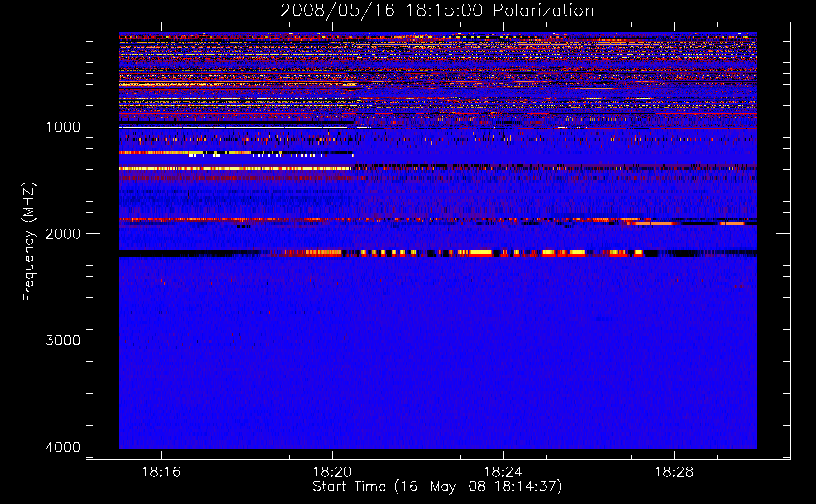This screenshot has height=504, width=816.
Task: Select the 1000 frequency tick label
Action: tap(63, 127)
